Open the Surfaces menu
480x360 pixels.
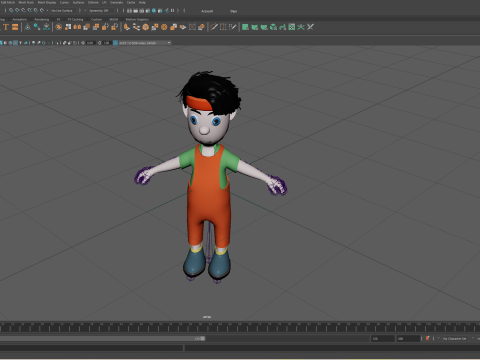coord(79,2)
